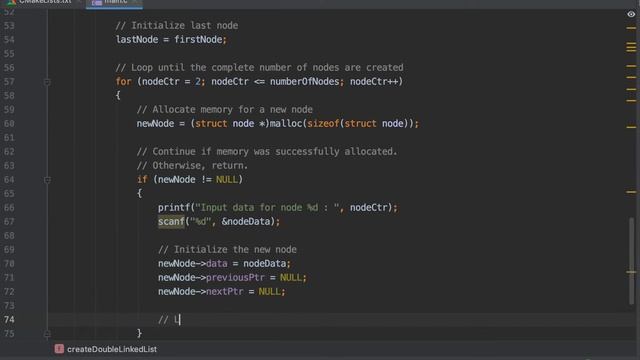Switch to the main.c editor tab
This screenshot has width=640, height=360.
114,2
